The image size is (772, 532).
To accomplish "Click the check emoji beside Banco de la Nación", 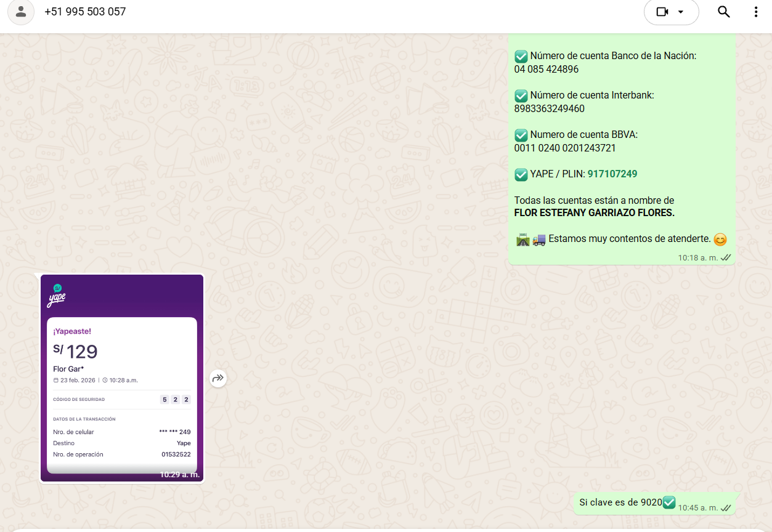I will [x=521, y=56].
